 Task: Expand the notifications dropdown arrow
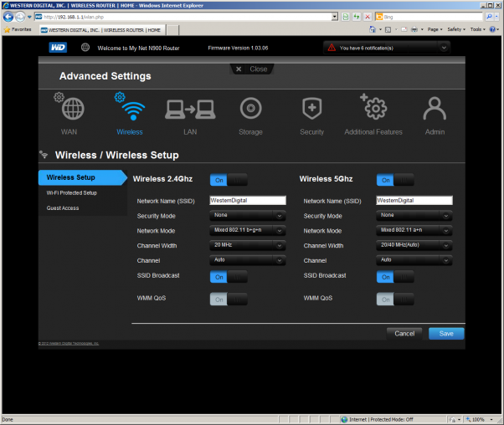pyautogui.click(x=444, y=48)
